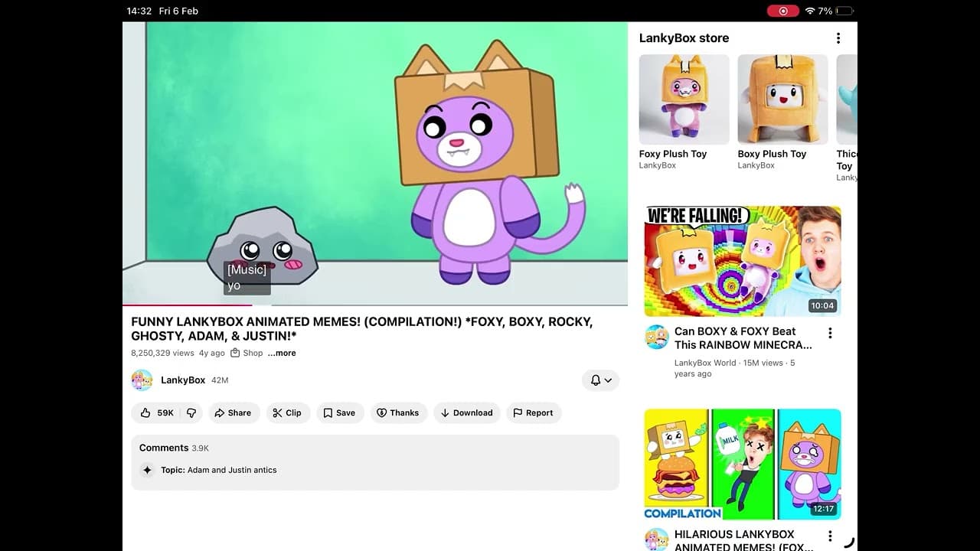Check the Wi-Fi status icon

tap(810, 11)
